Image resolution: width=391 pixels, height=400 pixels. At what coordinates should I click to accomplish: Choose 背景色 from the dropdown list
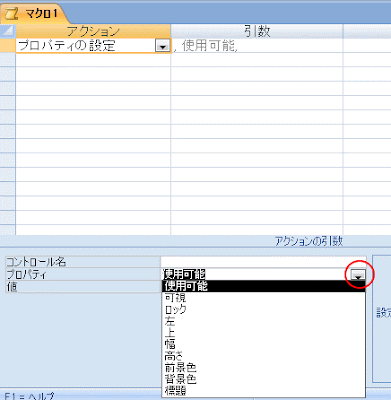tap(263, 379)
